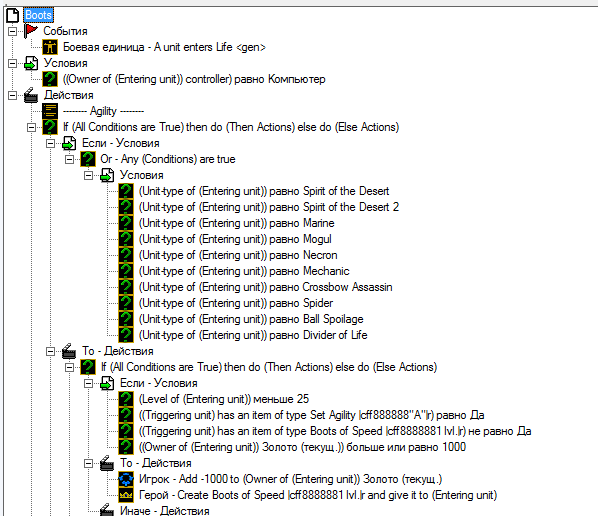Image resolution: width=598 pixels, height=516 pixels.
Task: Click the icon next to top-level Условия
Action: (31, 63)
